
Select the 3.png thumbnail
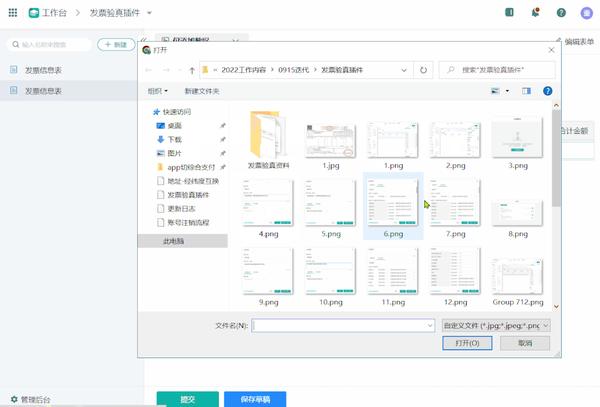518,142
